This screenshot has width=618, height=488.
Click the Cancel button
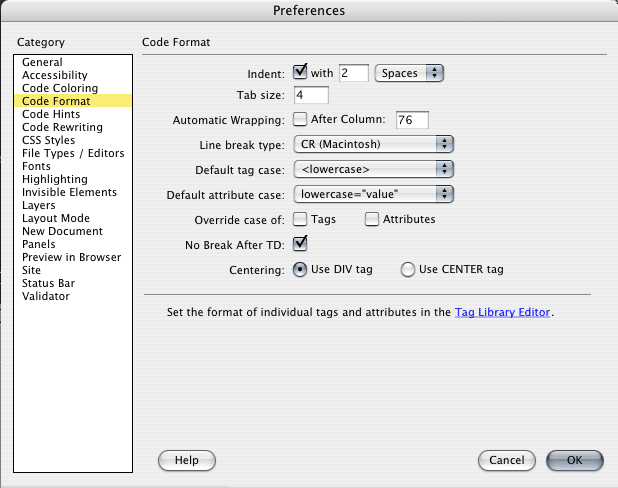pos(507,460)
